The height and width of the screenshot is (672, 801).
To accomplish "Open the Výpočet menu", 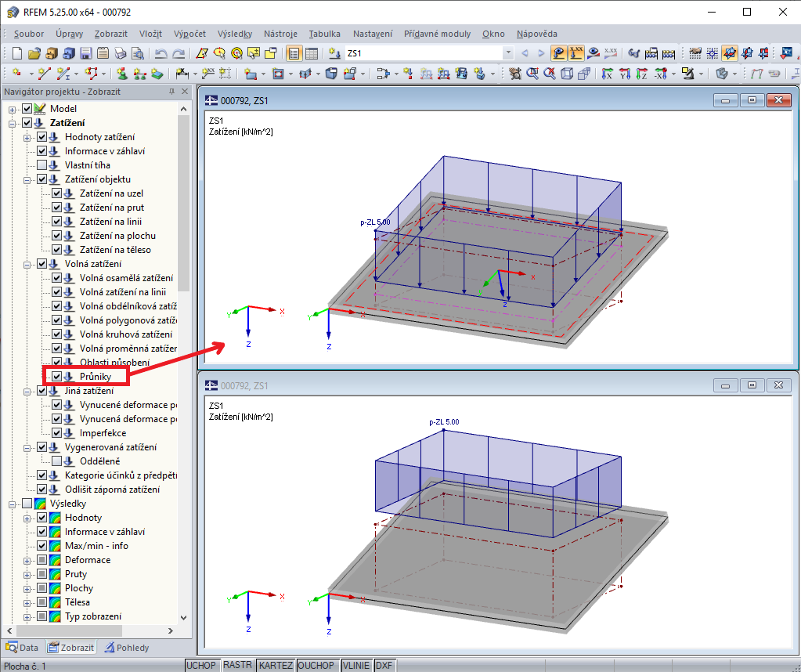I will (x=189, y=34).
